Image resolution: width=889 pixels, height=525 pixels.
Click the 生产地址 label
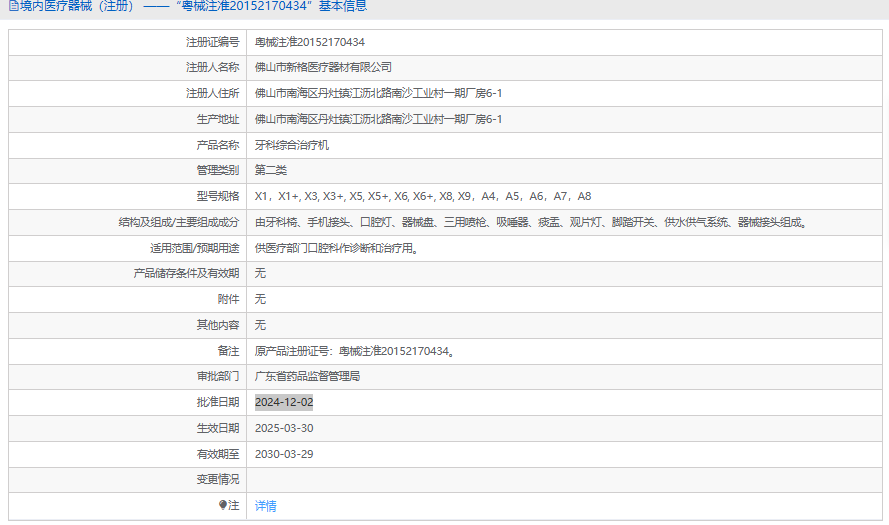218,120
